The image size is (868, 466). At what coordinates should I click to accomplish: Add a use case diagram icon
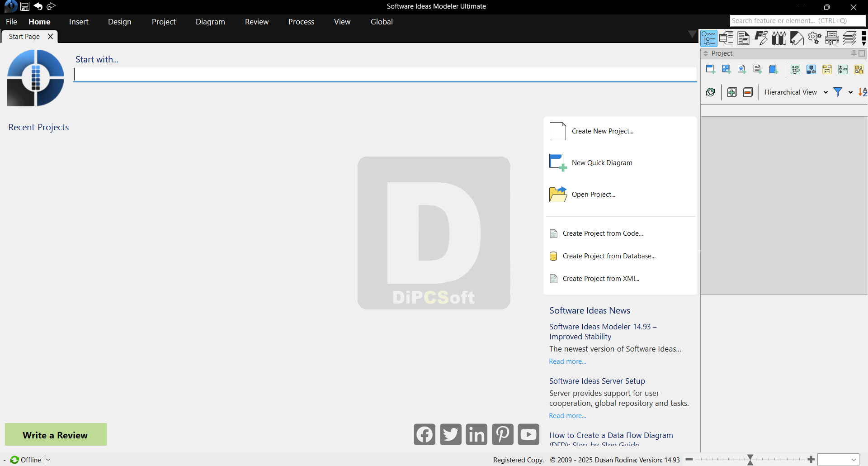[x=796, y=69]
